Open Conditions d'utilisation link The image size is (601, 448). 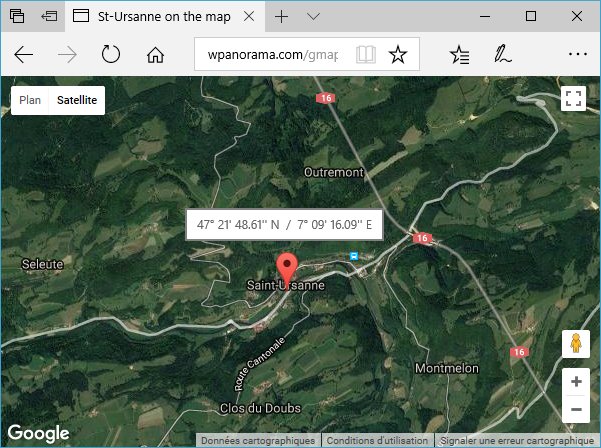[377, 440]
